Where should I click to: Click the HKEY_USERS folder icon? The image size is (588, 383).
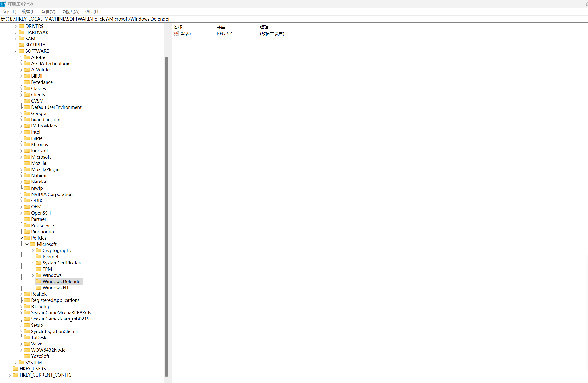pyautogui.click(x=16, y=368)
